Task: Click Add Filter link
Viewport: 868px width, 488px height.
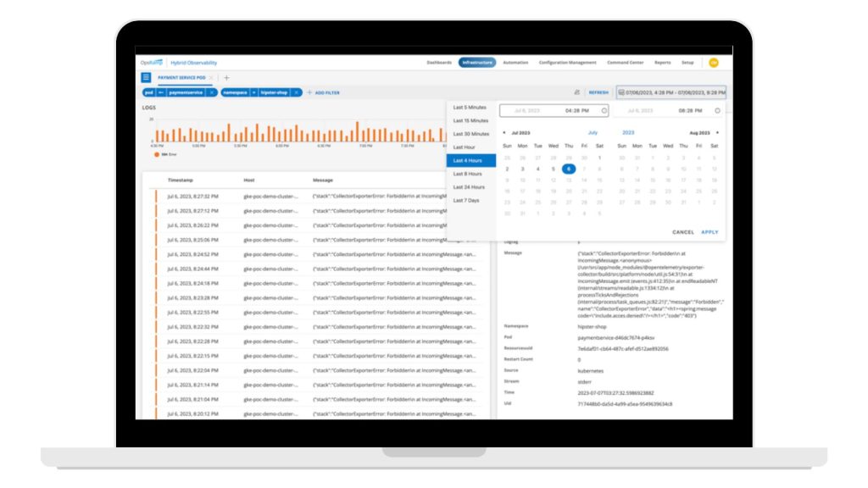Action: tap(323, 92)
